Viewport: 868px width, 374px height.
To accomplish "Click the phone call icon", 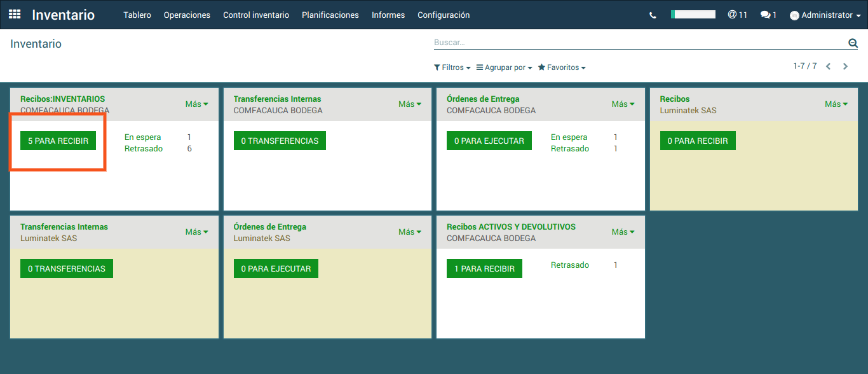I will [653, 15].
